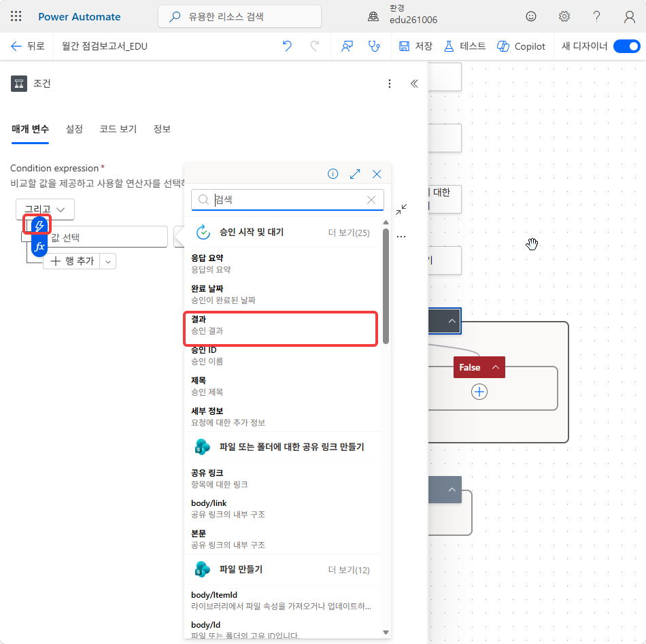The height and width of the screenshot is (644, 646).
Task: Collapse the gray card chevron on canvas
Action: [452, 490]
